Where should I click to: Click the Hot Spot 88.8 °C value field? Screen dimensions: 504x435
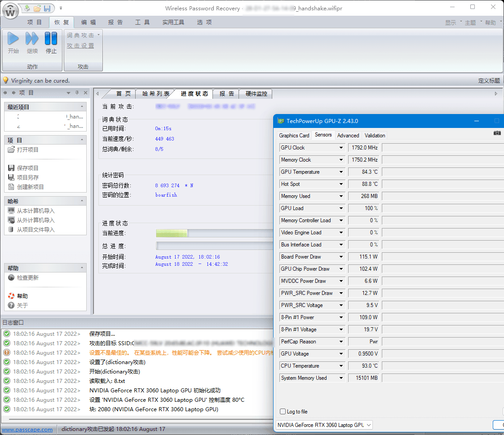click(363, 184)
